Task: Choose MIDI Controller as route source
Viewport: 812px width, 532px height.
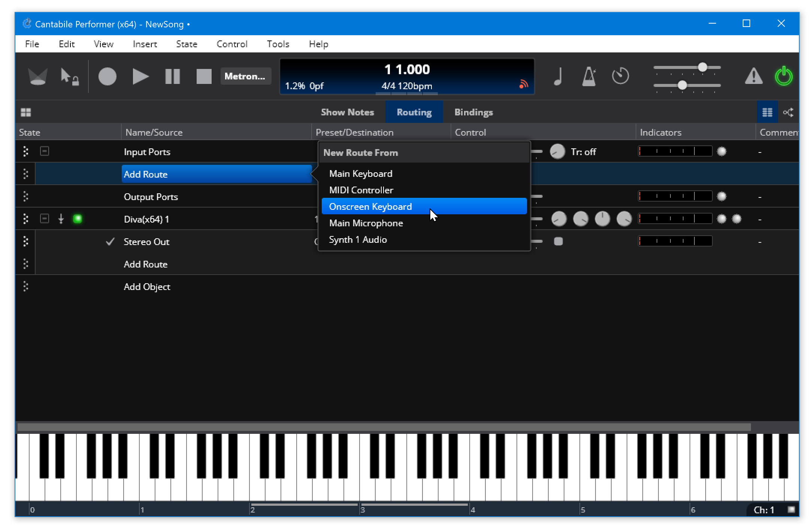Action: click(x=424, y=190)
